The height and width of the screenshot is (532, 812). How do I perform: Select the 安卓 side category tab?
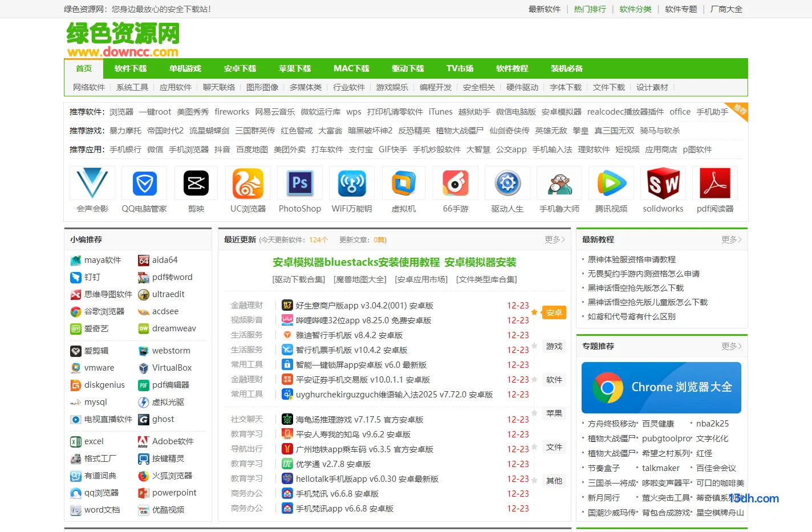point(554,312)
